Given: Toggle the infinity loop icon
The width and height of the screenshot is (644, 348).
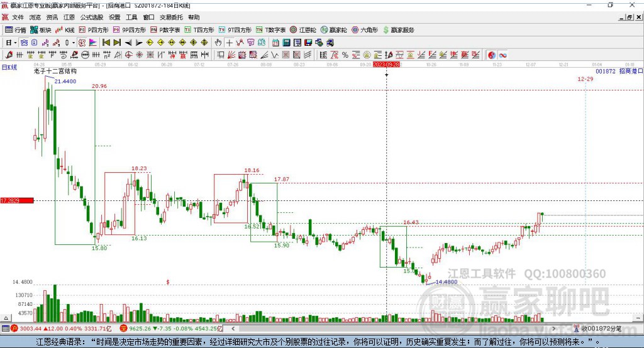Looking at the screenshot, I should click(502, 55).
